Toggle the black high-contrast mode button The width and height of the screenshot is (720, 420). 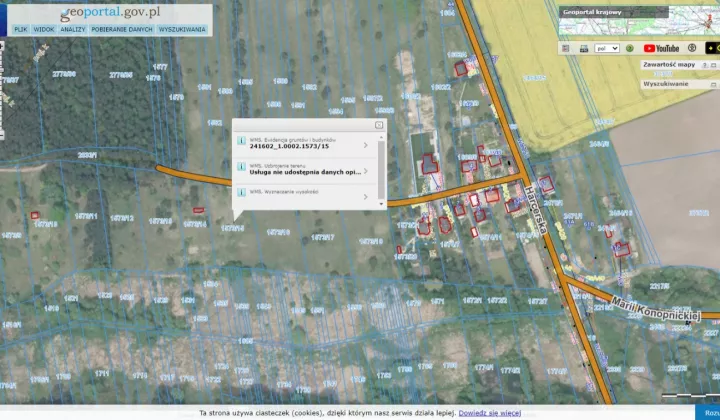pos(712,48)
